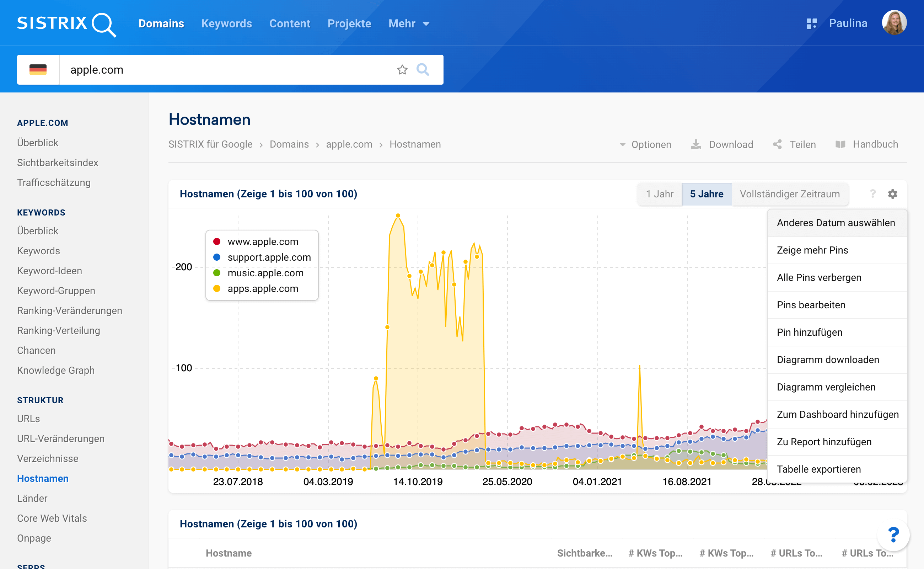
Task: Click the chart help question mark icon
Action: [x=872, y=194]
